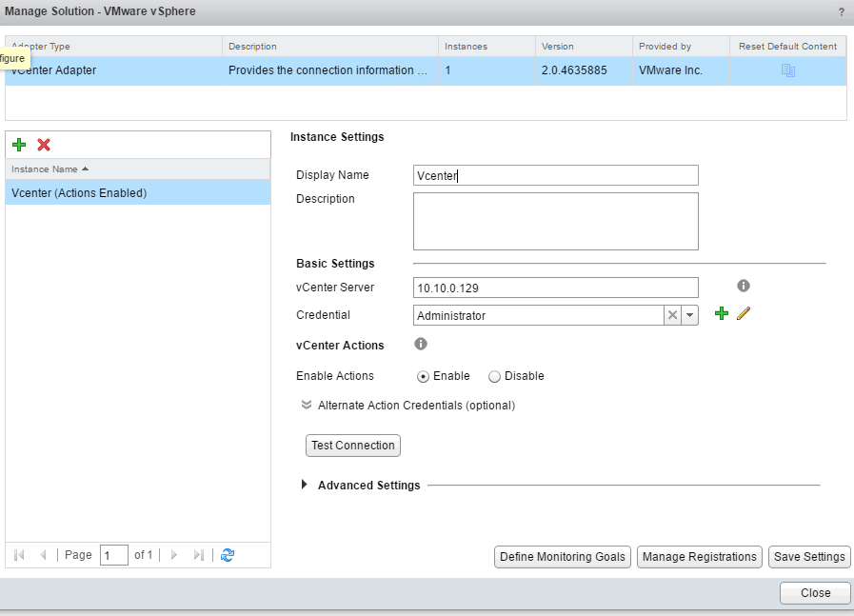Click the VMware Inc. provider cell
This screenshot has height=616, width=854.
tap(670, 70)
